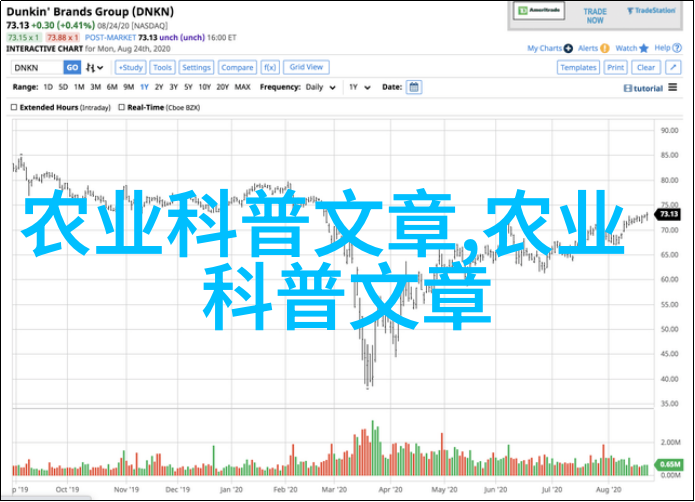Select the 6M range
The image size is (695, 502).
[x=112, y=87]
